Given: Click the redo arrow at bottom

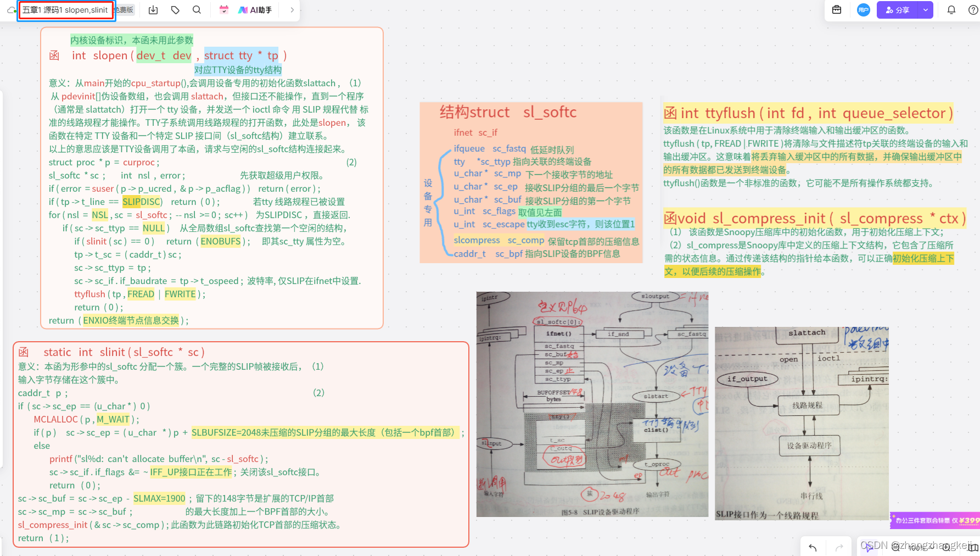Looking at the screenshot, I should point(839,547).
